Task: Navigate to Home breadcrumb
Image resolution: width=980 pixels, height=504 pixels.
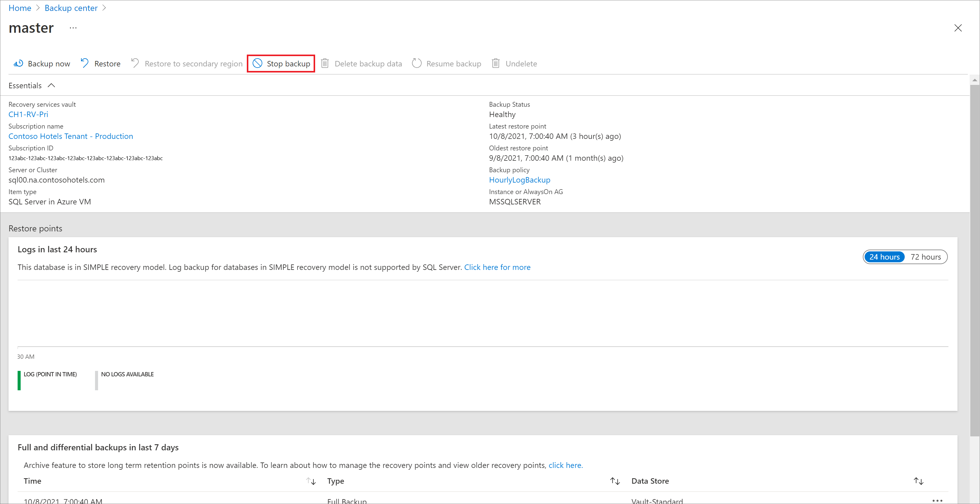Action: click(20, 7)
